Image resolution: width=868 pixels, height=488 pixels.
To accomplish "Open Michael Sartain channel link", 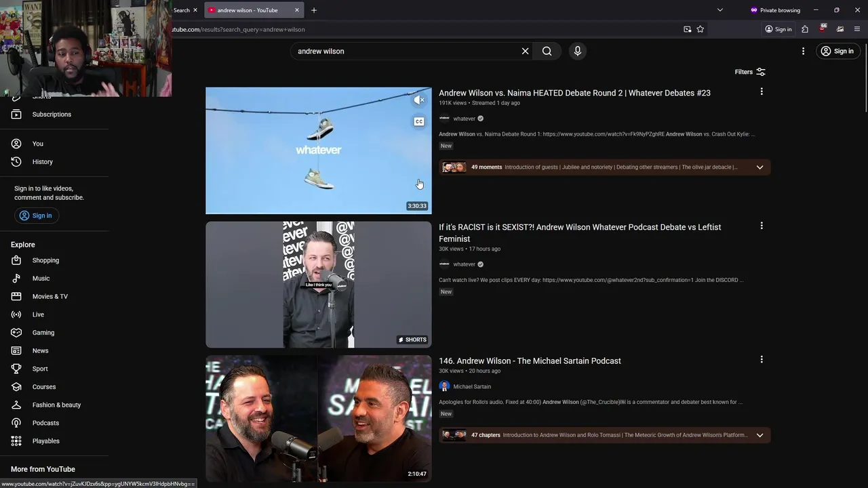I will click(472, 386).
